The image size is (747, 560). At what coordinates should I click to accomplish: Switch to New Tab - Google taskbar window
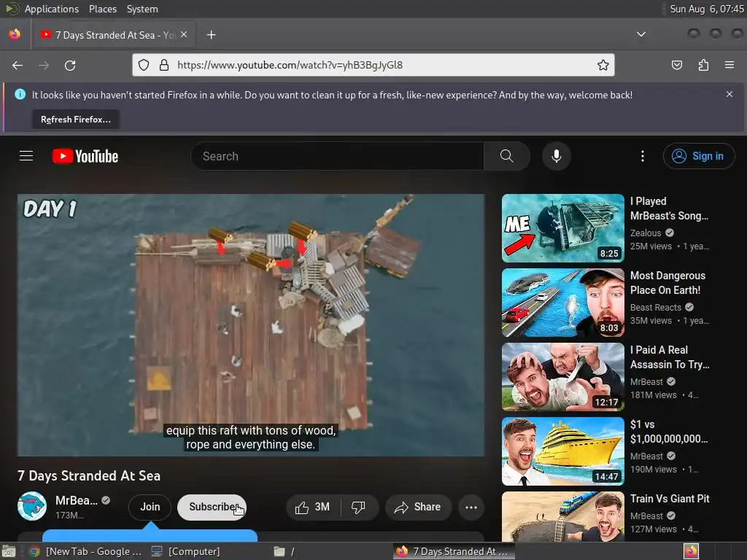click(85, 551)
